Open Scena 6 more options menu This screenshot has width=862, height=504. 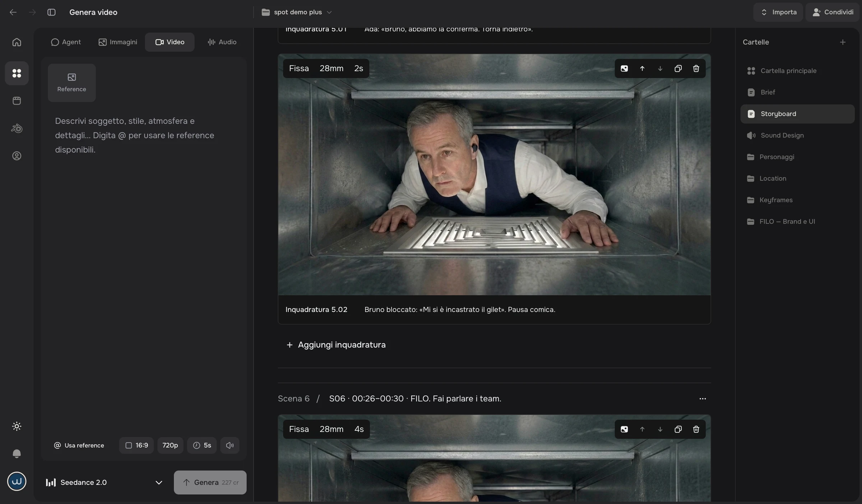tap(703, 399)
